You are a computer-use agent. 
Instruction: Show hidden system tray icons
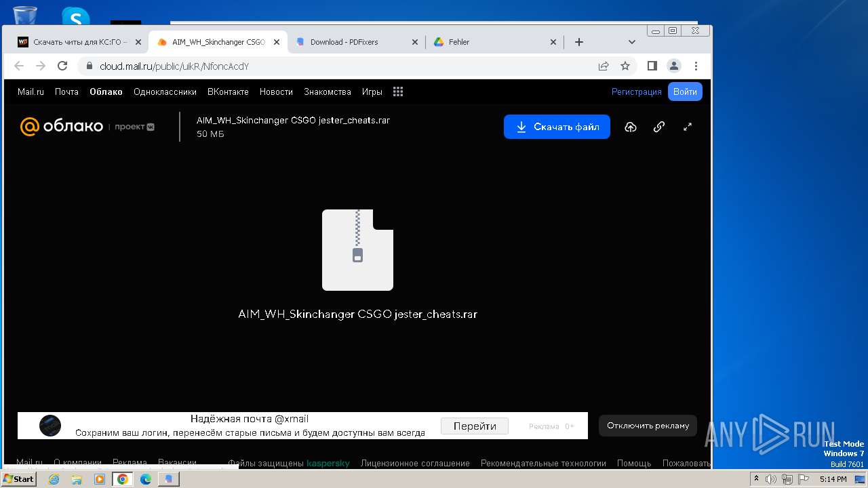757,479
